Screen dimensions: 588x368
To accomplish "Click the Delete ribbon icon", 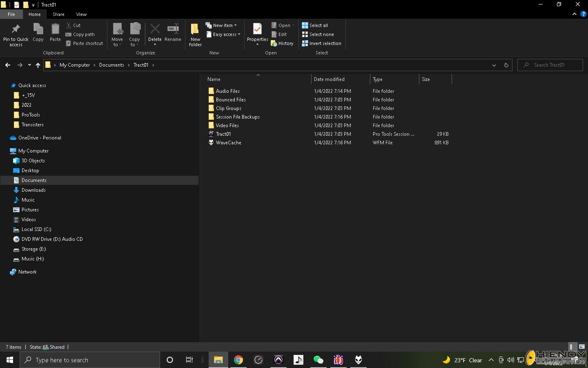I will pyautogui.click(x=155, y=29).
